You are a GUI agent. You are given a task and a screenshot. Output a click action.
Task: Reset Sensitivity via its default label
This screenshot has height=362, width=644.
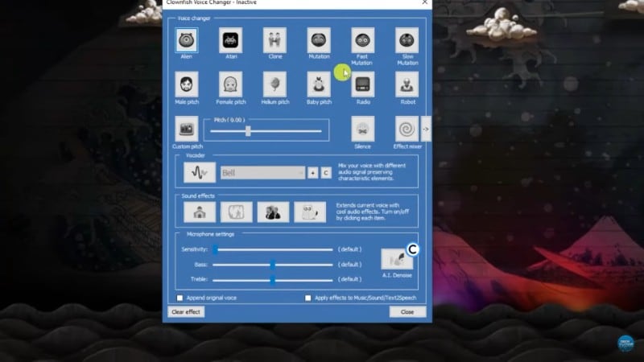350,249
